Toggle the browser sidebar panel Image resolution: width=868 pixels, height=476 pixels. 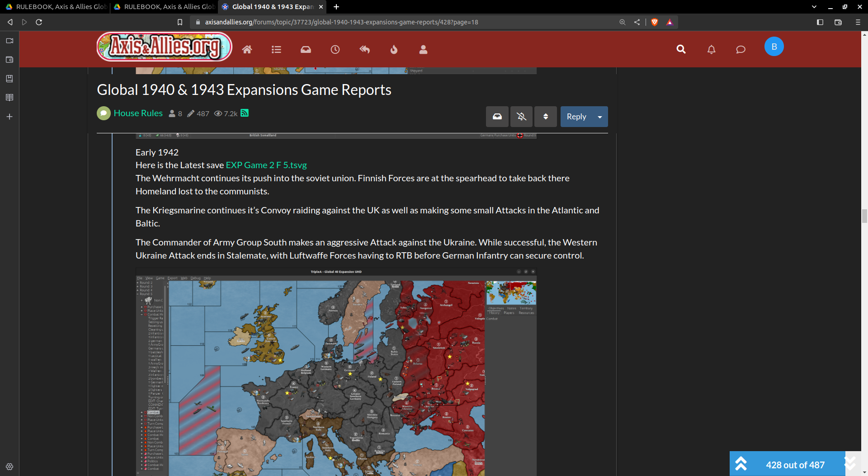(820, 22)
